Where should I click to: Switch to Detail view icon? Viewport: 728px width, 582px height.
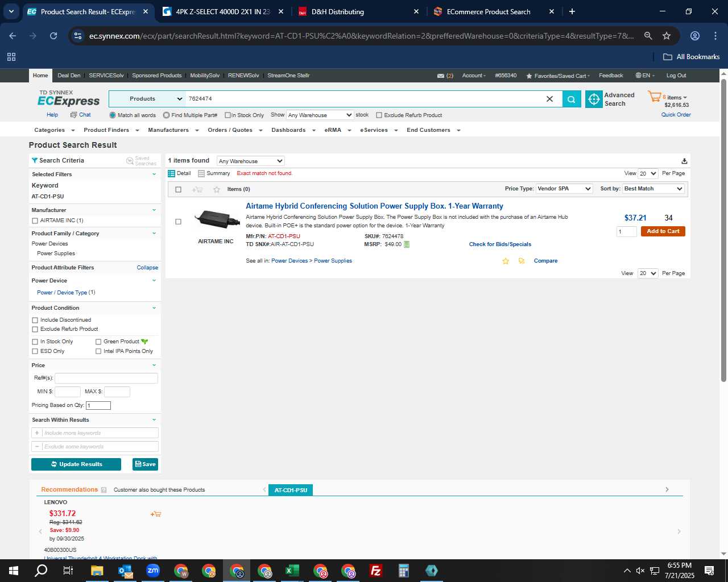tap(171, 173)
